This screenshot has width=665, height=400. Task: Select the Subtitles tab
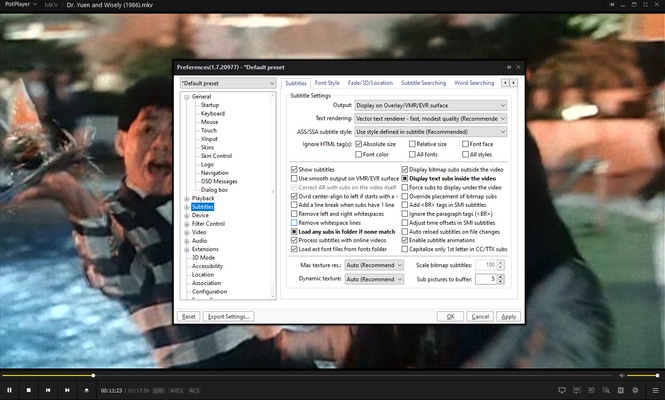pyautogui.click(x=296, y=83)
